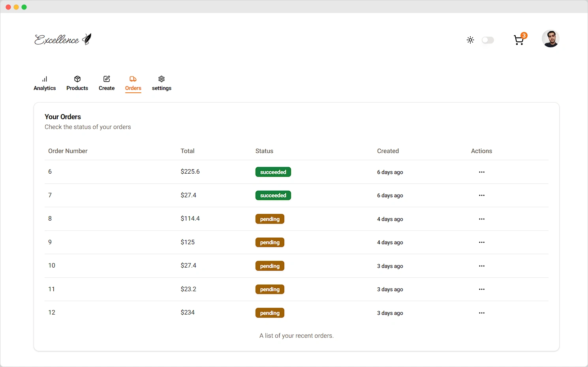588x367 pixels.
Task: Open actions menu for order 7
Action: 482,195
